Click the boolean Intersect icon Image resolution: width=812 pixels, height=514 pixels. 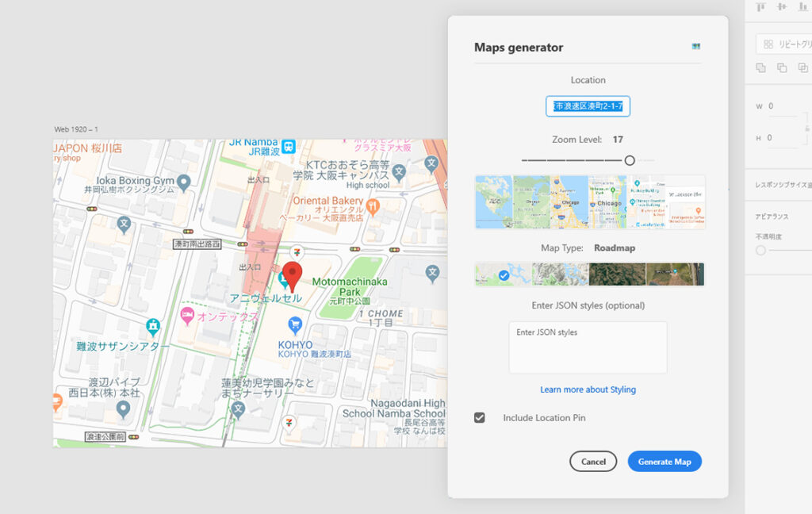(x=803, y=68)
